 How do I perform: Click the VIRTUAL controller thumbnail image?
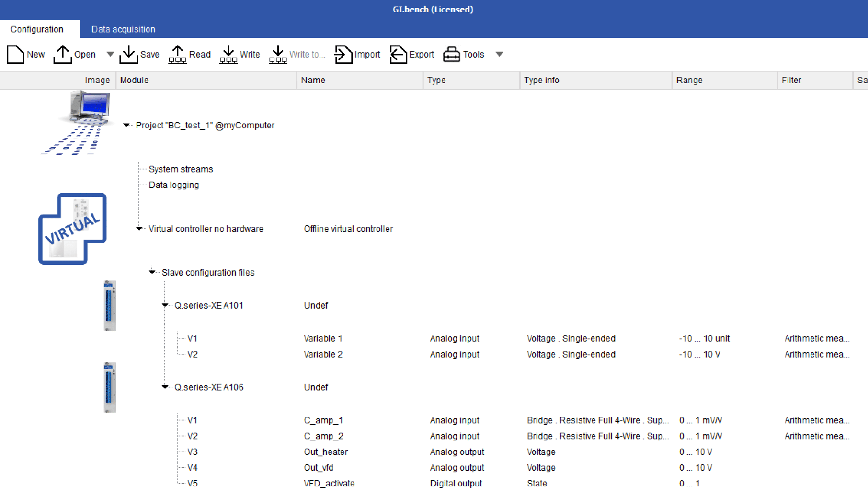[x=72, y=229]
